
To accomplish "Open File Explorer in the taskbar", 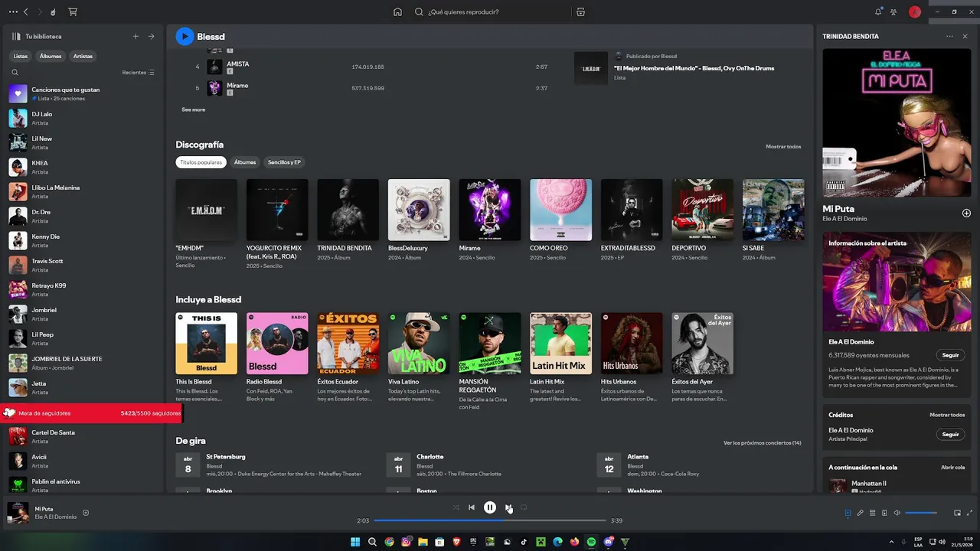I will [423, 542].
